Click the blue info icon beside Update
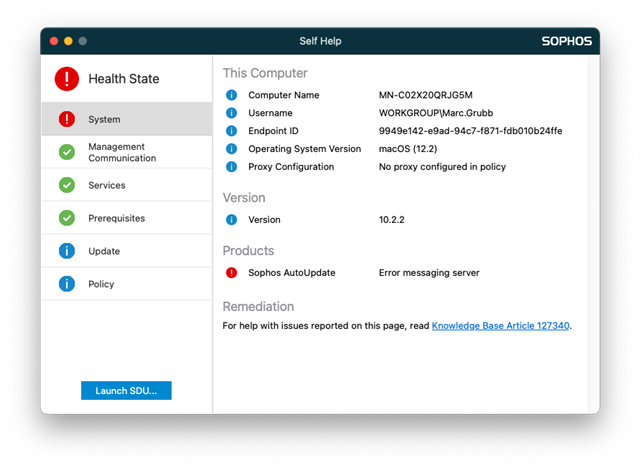Viewport: 640px width, 467px height. pos(67,251)
